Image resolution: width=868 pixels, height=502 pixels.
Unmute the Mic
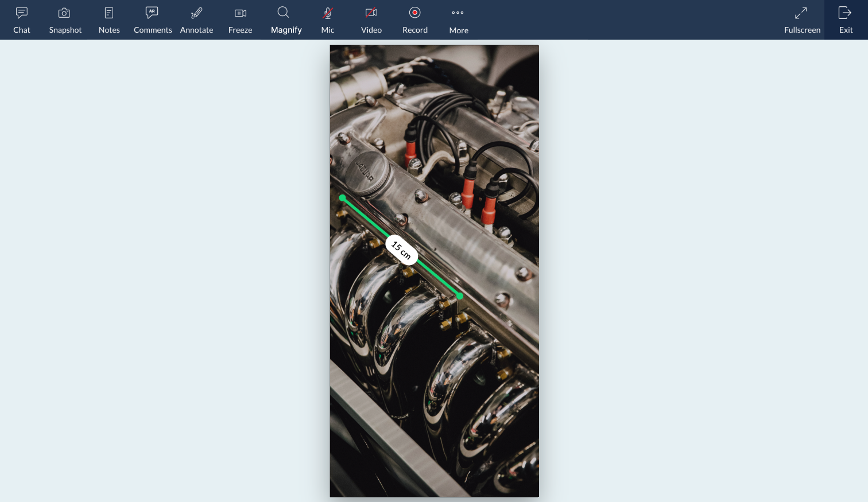pos(328,20)
